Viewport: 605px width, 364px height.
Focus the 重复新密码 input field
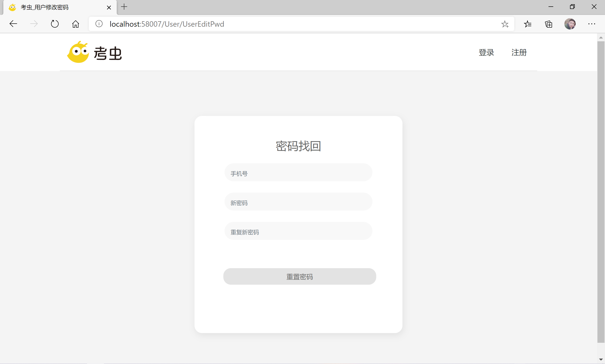298,231
